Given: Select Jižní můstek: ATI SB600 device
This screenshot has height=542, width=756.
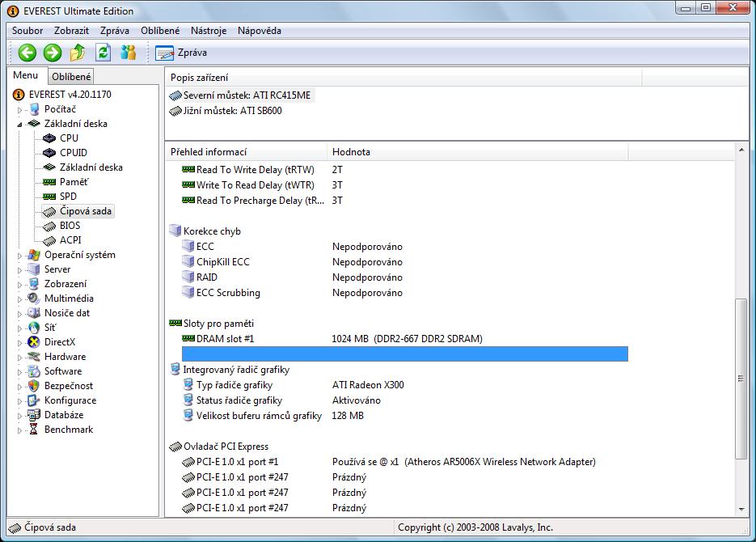Looking at the screenshot, I should (x=226, y=111).
